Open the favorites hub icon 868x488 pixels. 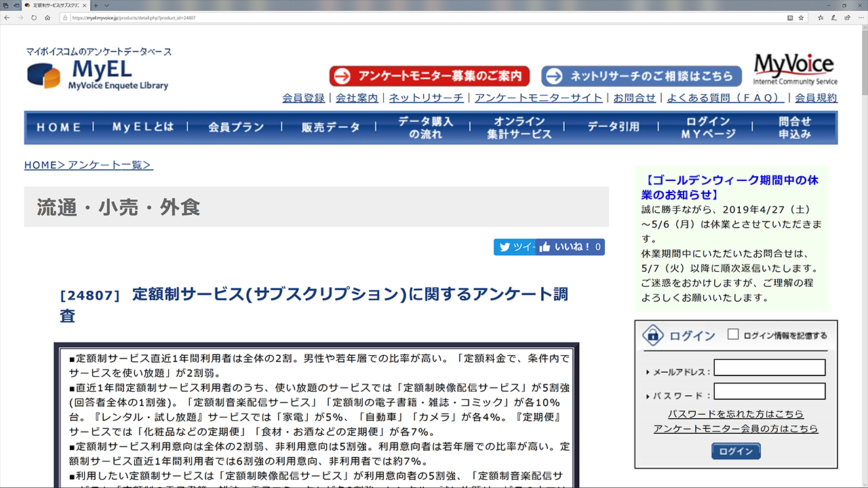(x=820, y=18)
